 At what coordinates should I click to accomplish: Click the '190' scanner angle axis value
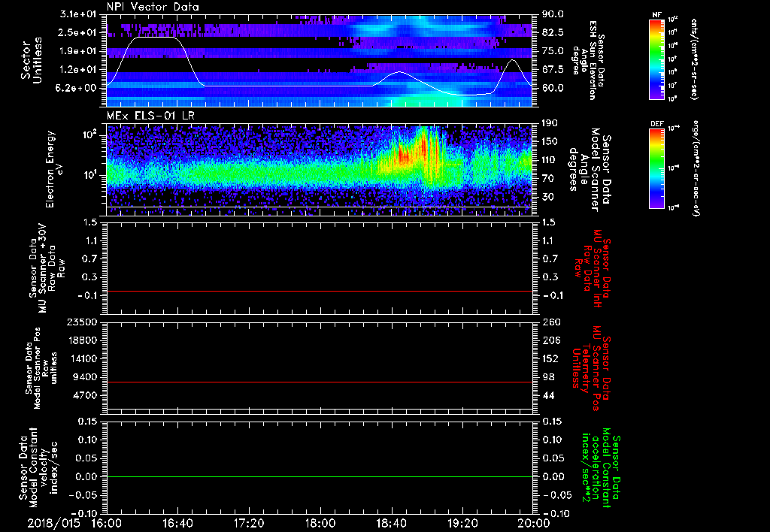coord(550,123)
